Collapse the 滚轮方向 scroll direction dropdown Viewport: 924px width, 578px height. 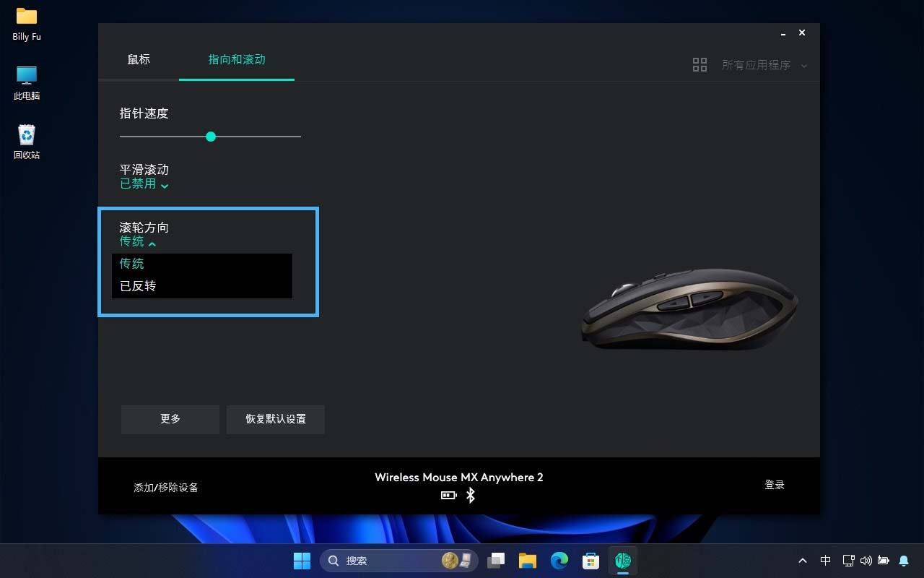pyautogui.click(x=137, y=241)
